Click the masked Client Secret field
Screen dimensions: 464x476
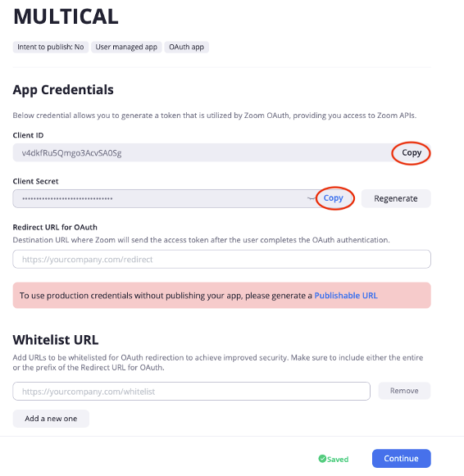tap(159, 199)
